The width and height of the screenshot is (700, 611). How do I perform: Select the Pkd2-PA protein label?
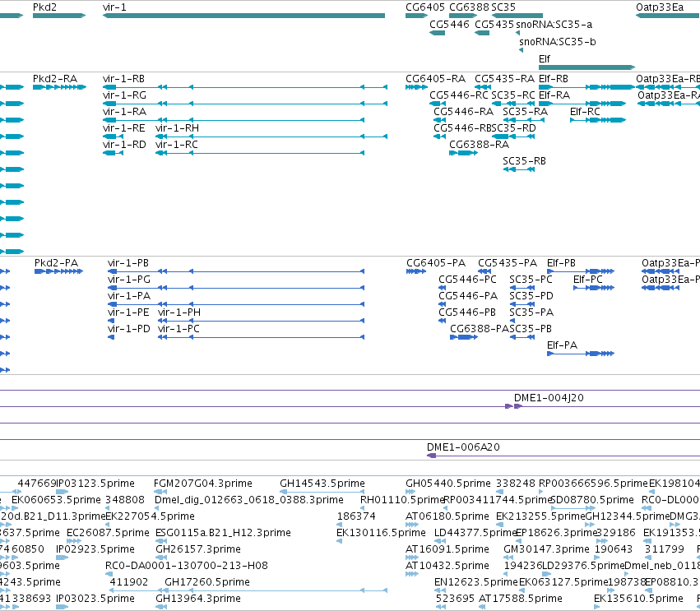pyautogui.click(x=56, y=263)
